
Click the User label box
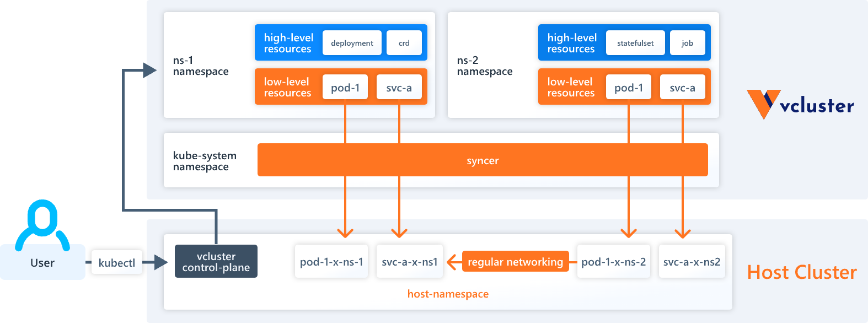(42, 262)
